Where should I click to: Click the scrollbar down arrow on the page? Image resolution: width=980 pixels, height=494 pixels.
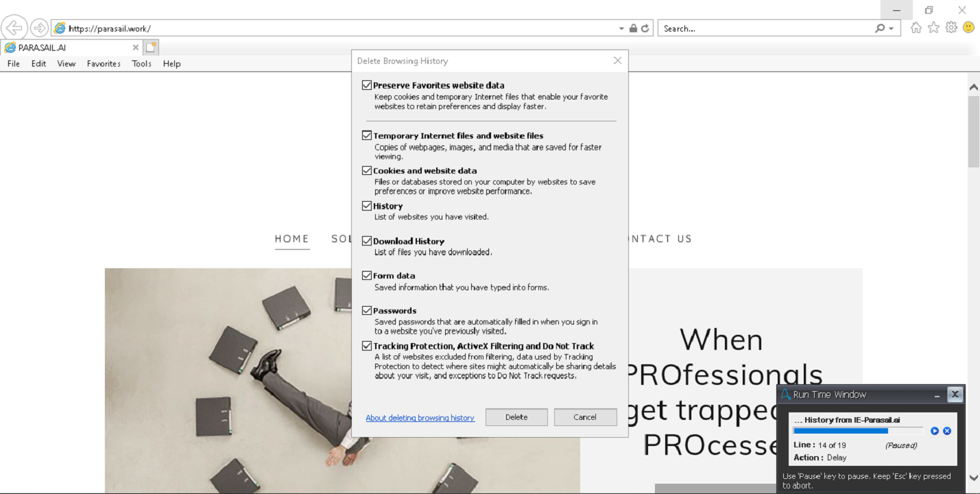[973, 478]
